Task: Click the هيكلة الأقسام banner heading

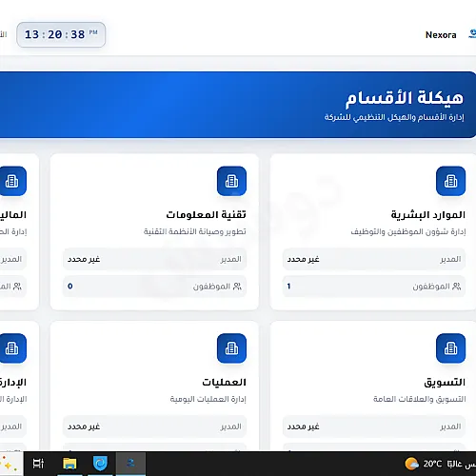Action: tap(405, 98)
